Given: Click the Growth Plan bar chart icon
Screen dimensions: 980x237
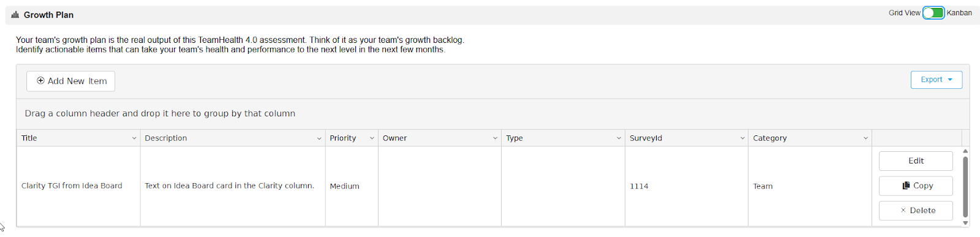Looking at the screenshot, I should (x=15, y=15).
